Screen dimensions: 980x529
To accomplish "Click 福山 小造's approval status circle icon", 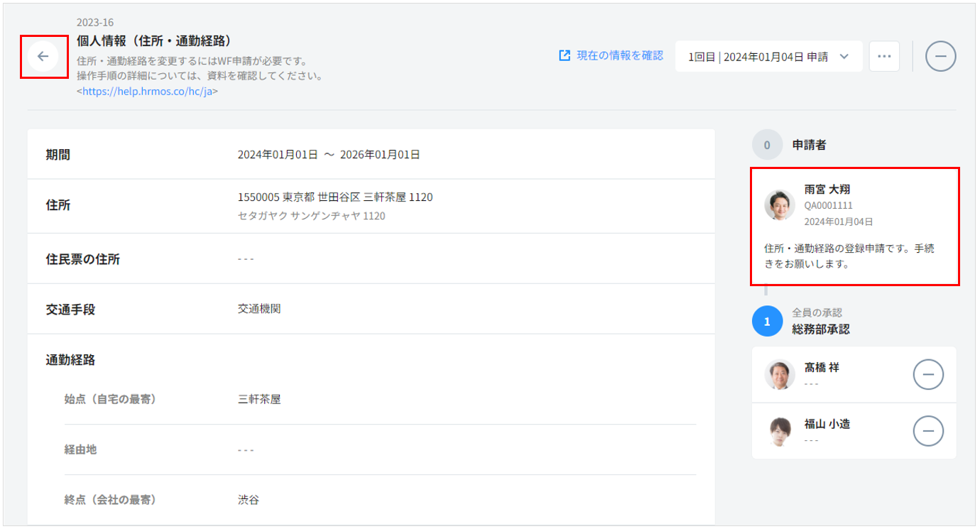I will [x=927, y=430].
